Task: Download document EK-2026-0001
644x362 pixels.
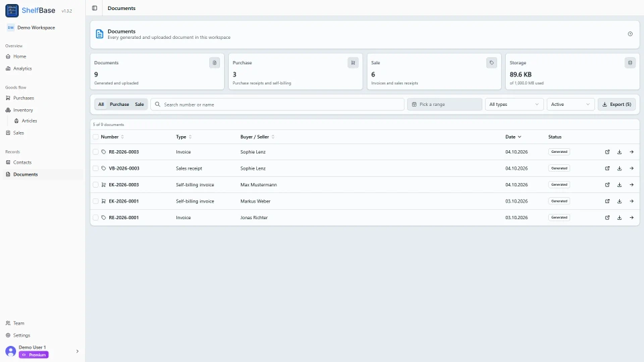Action: pos(619,201)
